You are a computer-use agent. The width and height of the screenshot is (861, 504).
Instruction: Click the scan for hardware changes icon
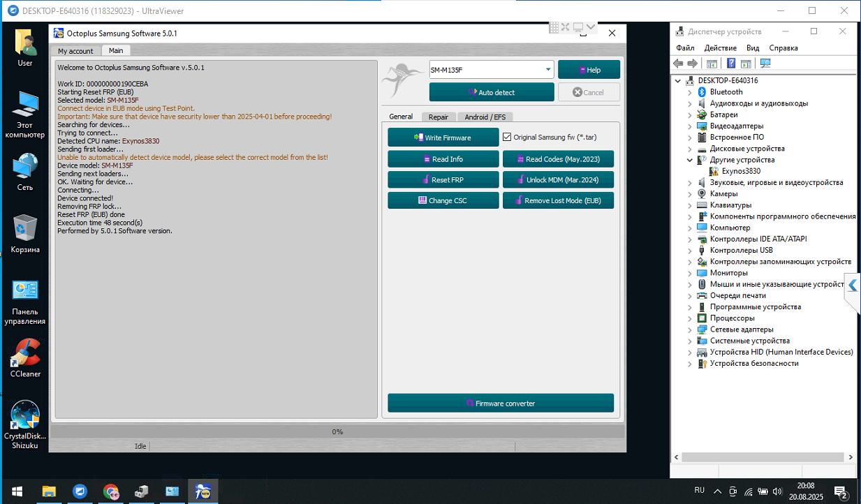765,64
